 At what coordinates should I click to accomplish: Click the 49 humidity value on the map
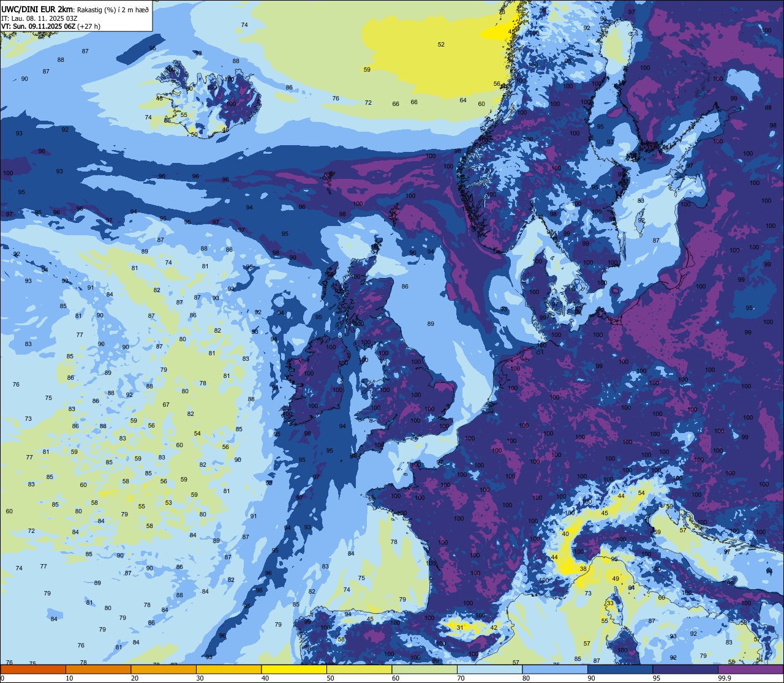click(616, 579)
